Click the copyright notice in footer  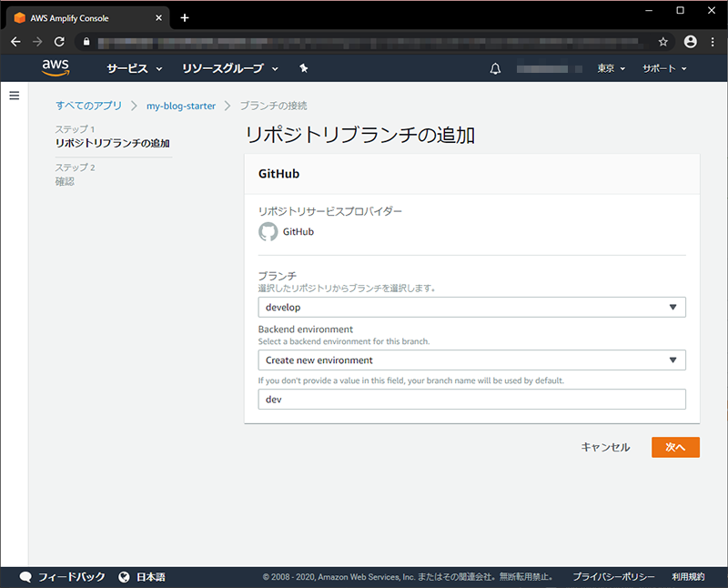(408, 577)
